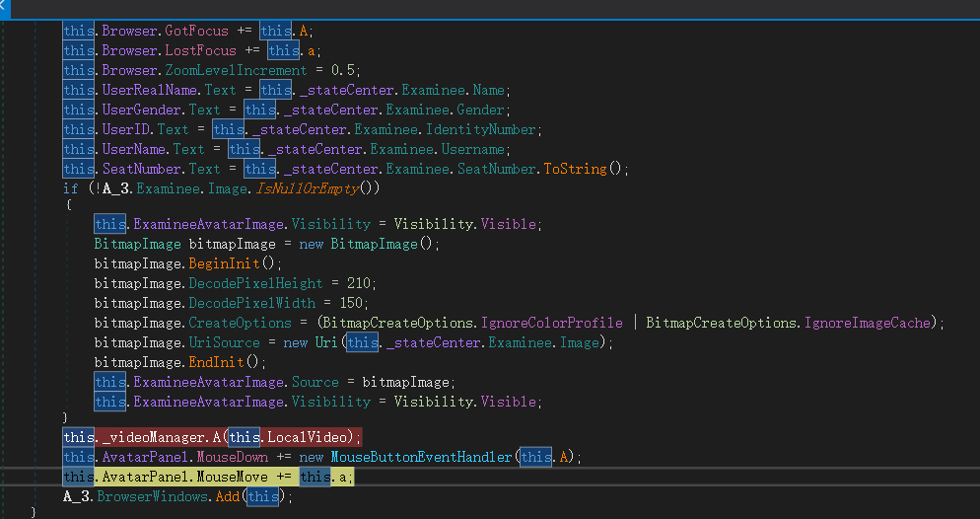Viewport: 980px width, 519px height.
Task: Click the IgnoreColorProfile enum member
Action: [552, 324]
